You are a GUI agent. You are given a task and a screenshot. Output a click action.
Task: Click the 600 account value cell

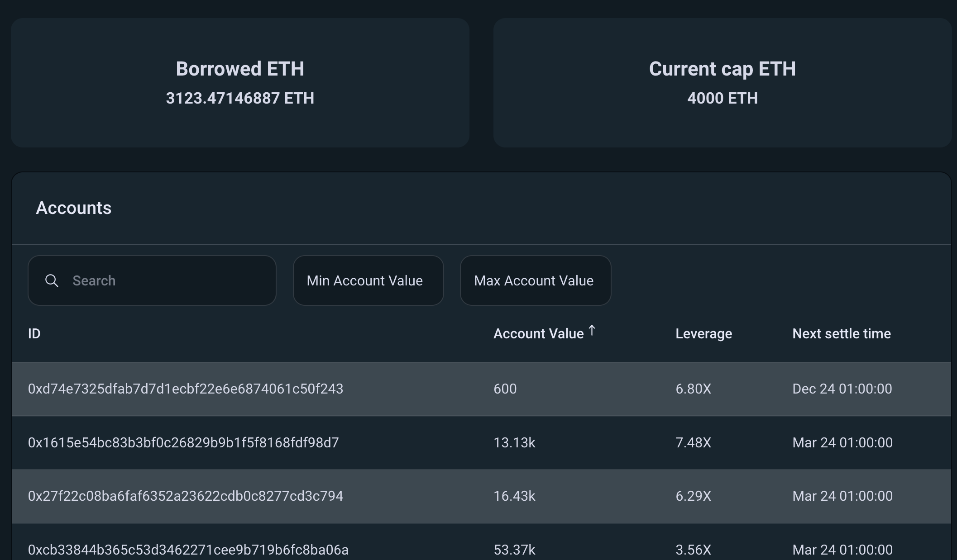(505, 389)
